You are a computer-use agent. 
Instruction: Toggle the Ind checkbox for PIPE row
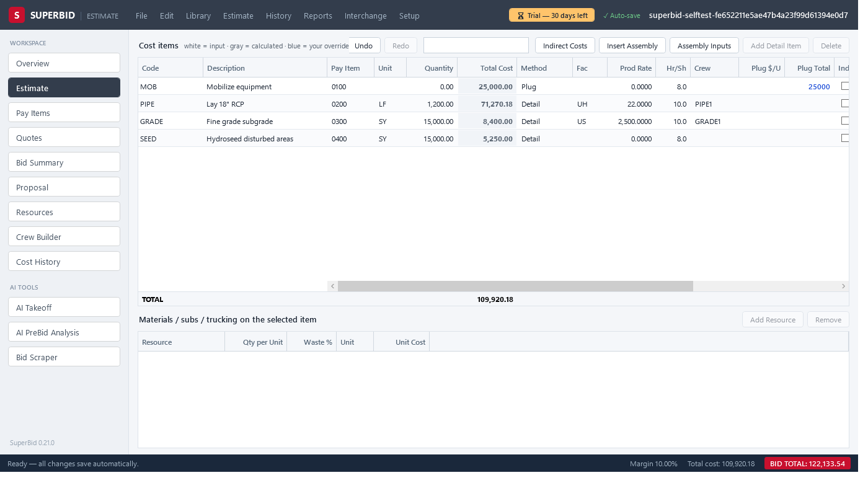point(845,104)
